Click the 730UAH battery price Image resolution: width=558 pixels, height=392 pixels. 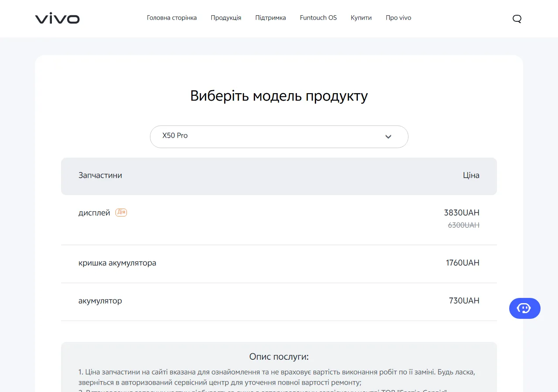[x=464, y=301]
